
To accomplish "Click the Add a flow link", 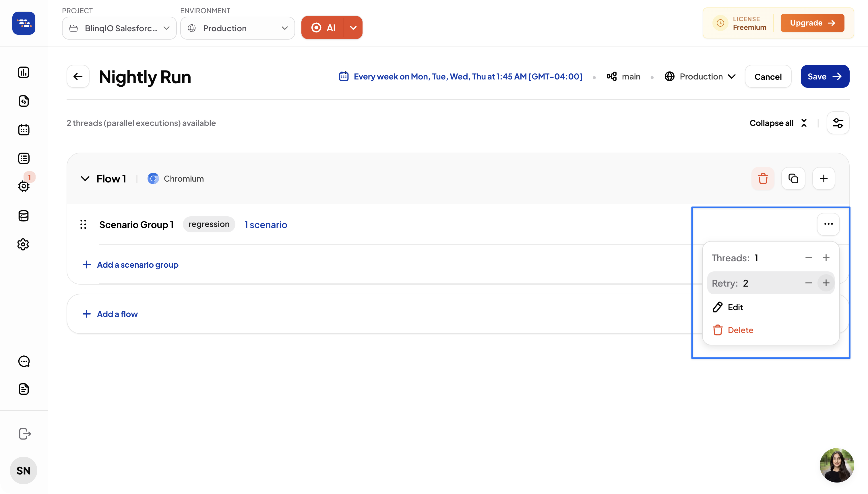I will pyautogui.click(x=117, y=314).
